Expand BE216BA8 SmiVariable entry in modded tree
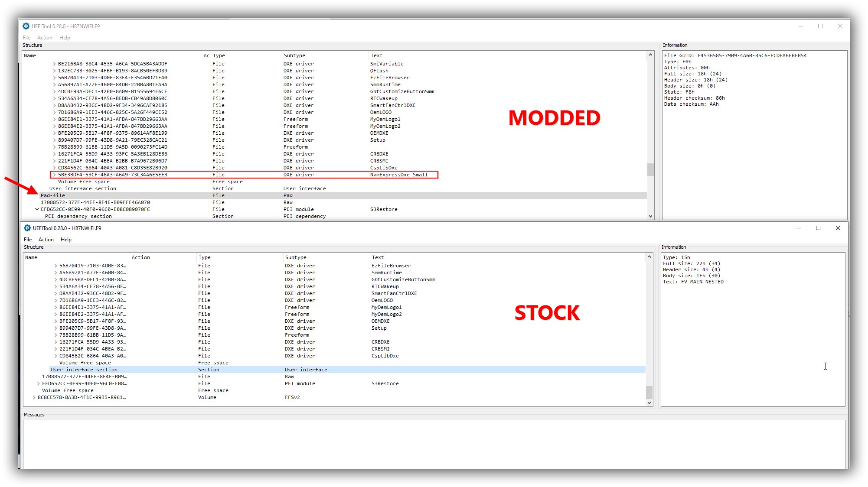Screen dimensions: 868x487 click(54, 64)
